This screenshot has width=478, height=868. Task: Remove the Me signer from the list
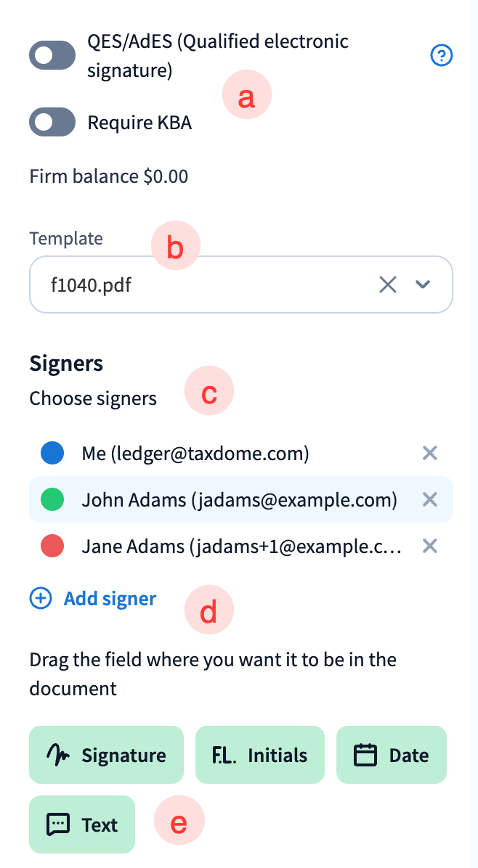(430, 454)
